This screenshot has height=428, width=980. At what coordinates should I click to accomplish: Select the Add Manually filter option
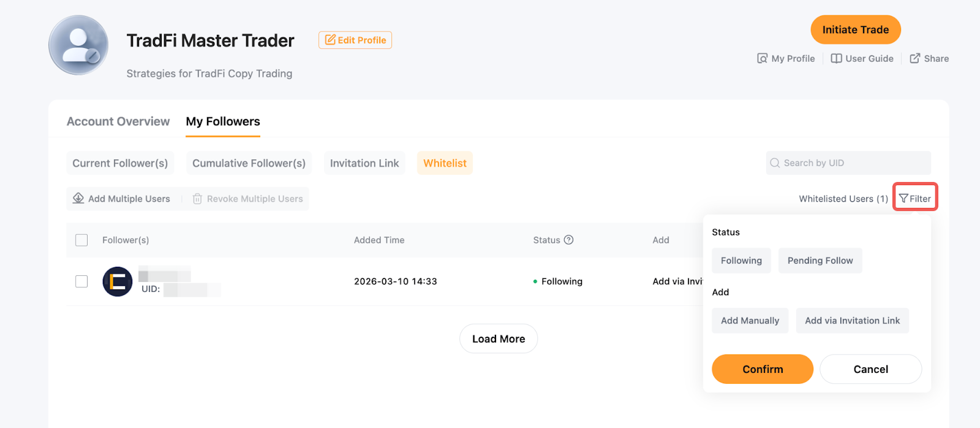coord(750,321)
